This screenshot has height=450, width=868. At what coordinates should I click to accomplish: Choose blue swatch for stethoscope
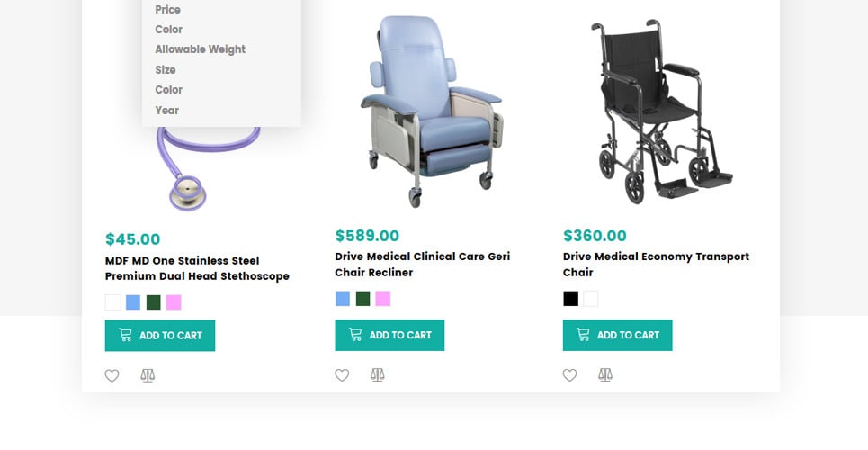click(133, 302)
